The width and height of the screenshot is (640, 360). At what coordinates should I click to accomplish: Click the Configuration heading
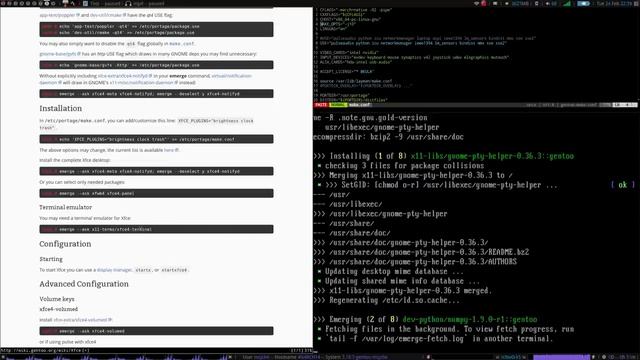(x=65, y=244)
